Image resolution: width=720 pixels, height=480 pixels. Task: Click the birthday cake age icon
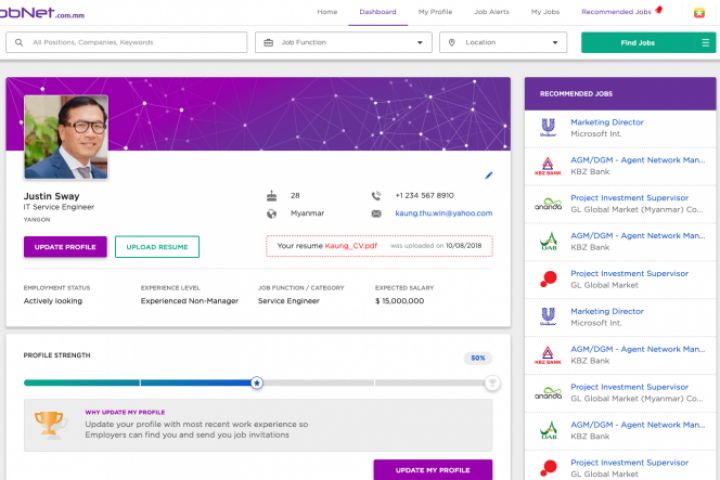tap(272, 196)
